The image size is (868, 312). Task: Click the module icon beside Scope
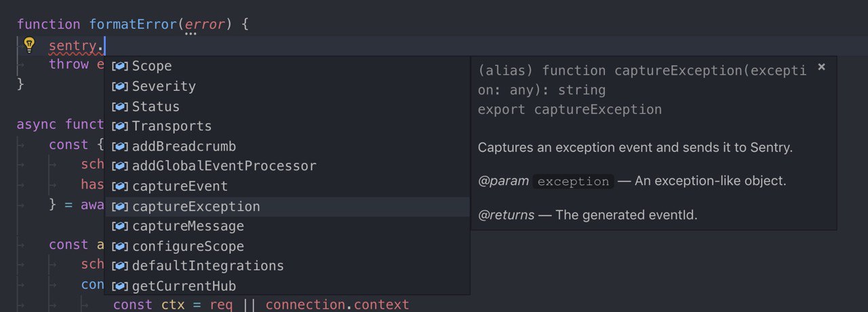(120, 66)
